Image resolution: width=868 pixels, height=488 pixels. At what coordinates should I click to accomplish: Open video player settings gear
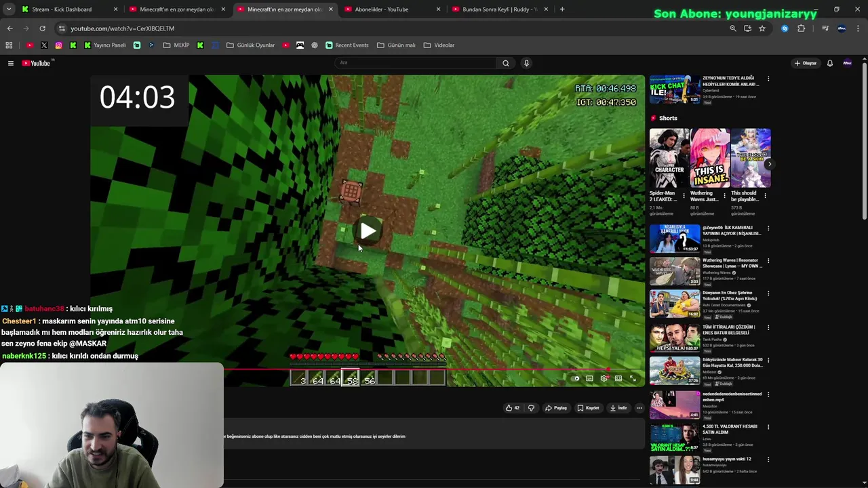coord(604,378)
